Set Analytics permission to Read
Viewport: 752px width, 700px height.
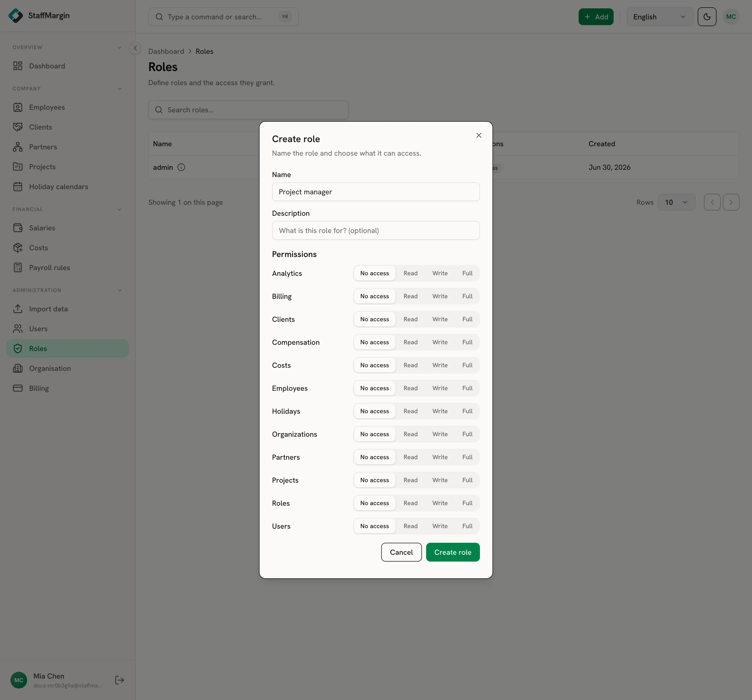(x=410, y=273)
